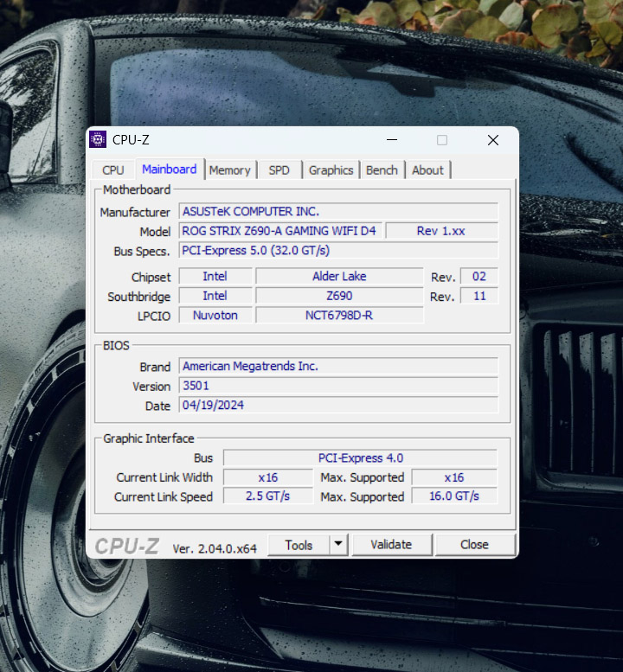Click southbridge revision value 11
This screenshot has width=623, height=672.
[479, 296]
